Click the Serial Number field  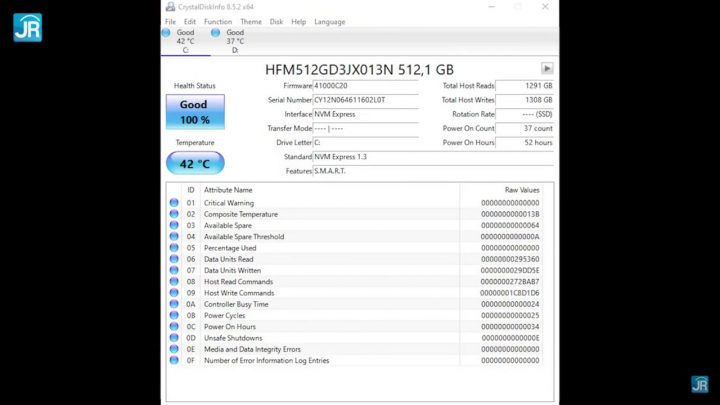click(x=366, y=100)
